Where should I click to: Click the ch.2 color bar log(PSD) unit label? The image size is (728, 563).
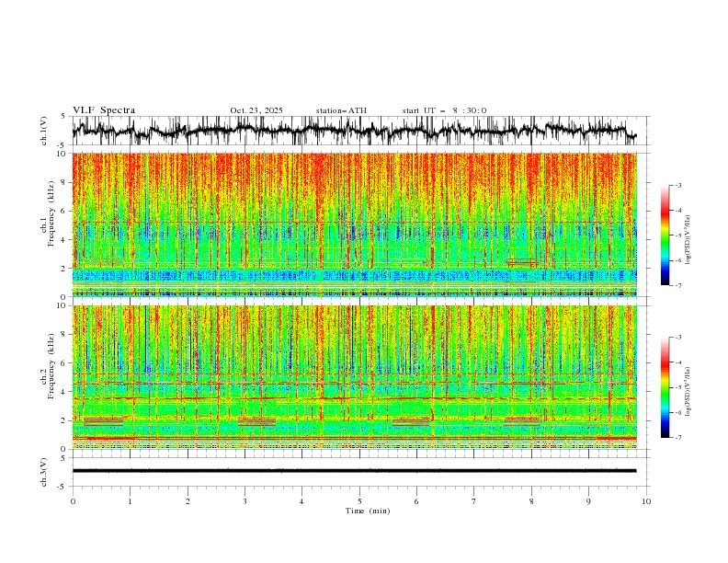click(x=688, y=392)
